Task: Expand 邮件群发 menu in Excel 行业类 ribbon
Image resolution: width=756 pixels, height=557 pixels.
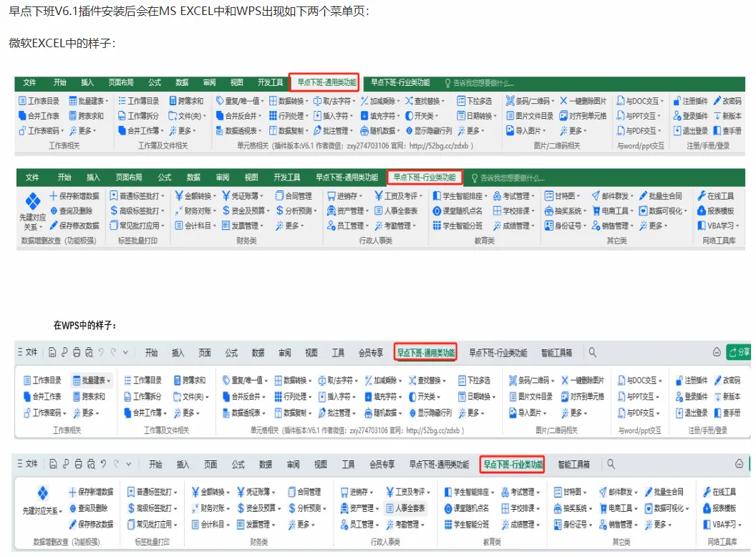Action: coord(612,195)
